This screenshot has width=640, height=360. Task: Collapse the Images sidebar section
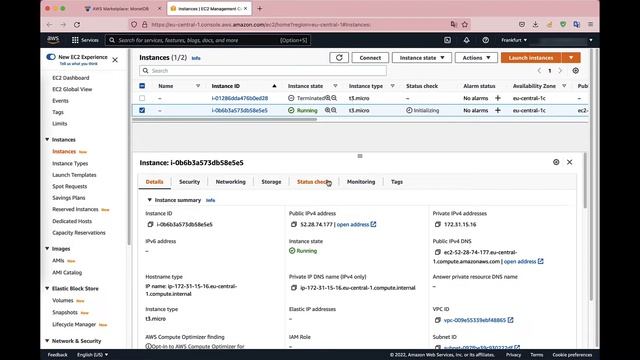pyautogui.click(x=47, y=249)
